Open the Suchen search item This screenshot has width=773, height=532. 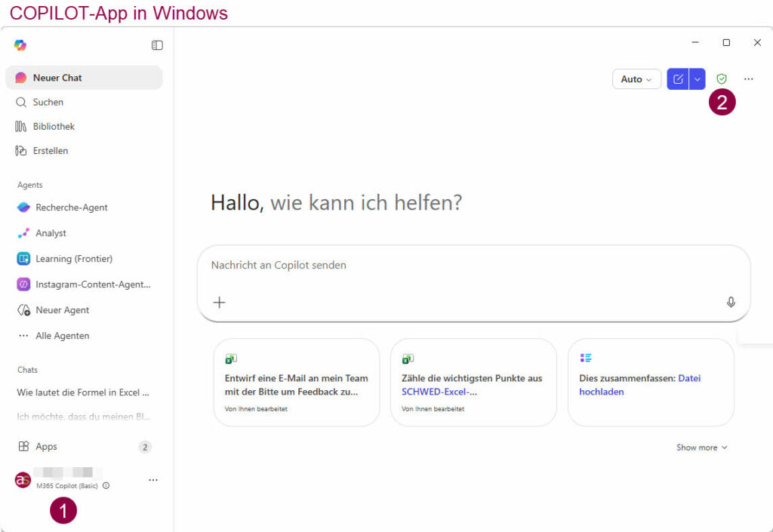(x=48, y=102)
